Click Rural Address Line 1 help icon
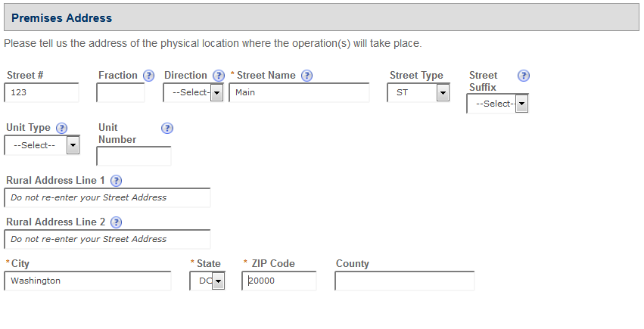The image size is (644, 329). (x=117, y=181)
